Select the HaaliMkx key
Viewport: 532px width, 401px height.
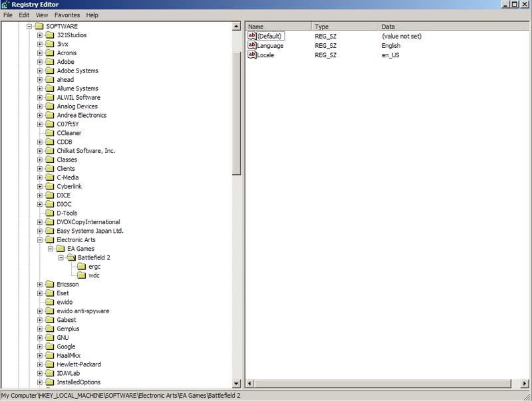point(68,356)
